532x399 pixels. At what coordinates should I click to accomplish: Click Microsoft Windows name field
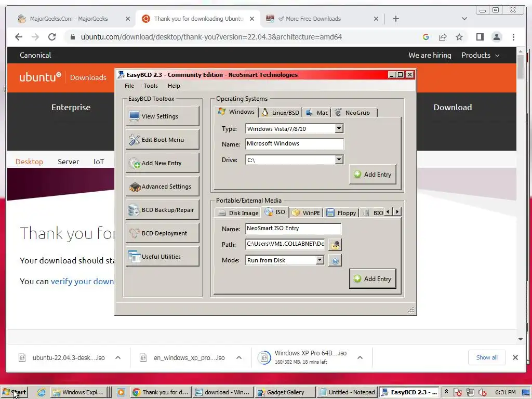pyautogui.click(x=295, y=144)
